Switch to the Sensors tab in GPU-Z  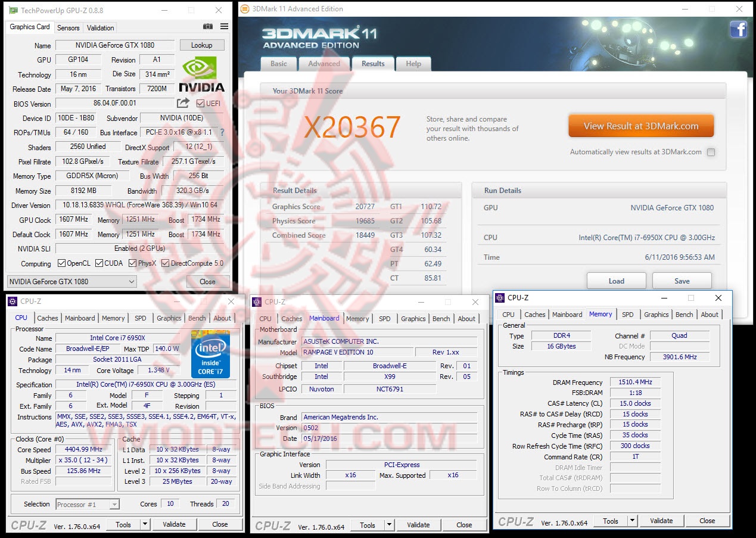[69, 27]
